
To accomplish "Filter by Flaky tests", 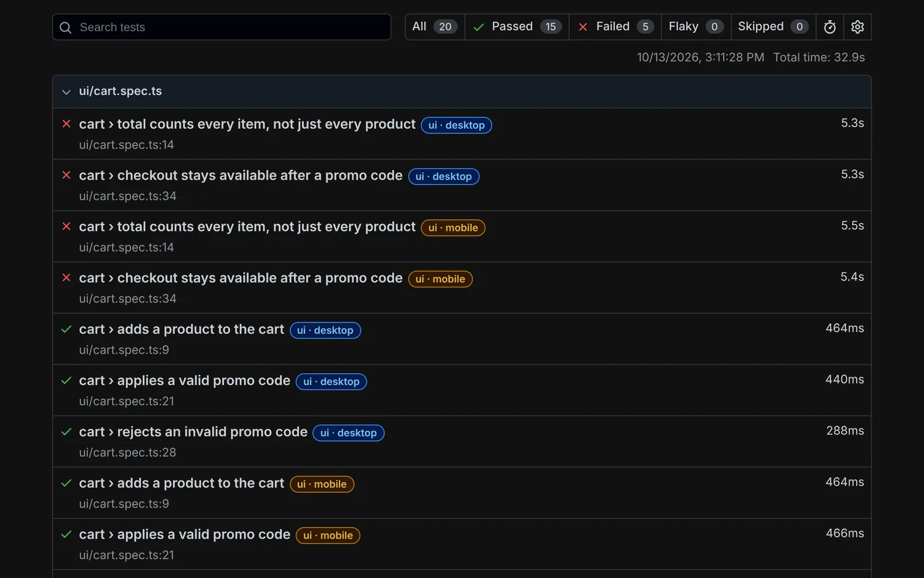I will [696, 27].
